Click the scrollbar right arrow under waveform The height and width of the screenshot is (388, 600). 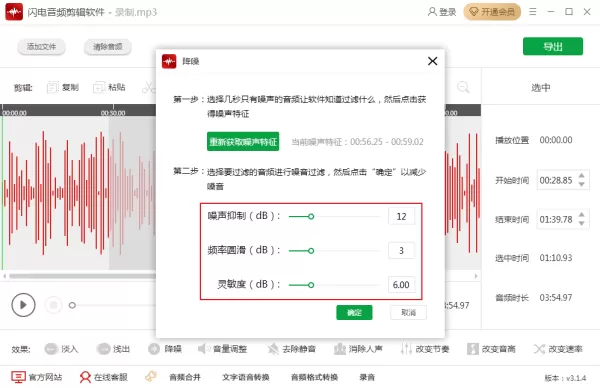point(476,276)
